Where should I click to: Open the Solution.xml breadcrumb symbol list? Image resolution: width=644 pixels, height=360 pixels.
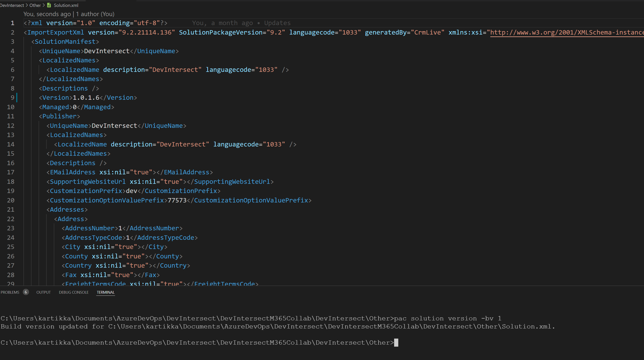66,5
